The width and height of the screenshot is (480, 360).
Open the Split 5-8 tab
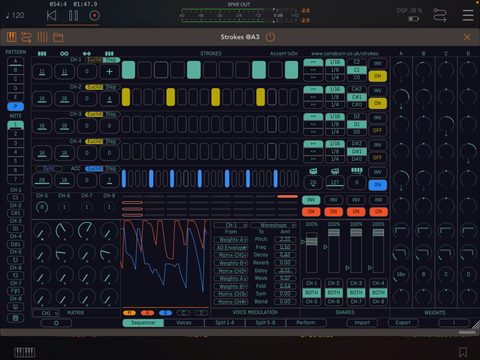(265, 323)
